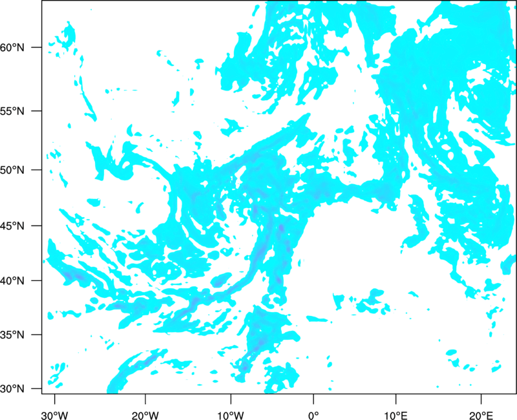Click the 30°N latitude label
This screenshot has width=517, height=420.
12,389
